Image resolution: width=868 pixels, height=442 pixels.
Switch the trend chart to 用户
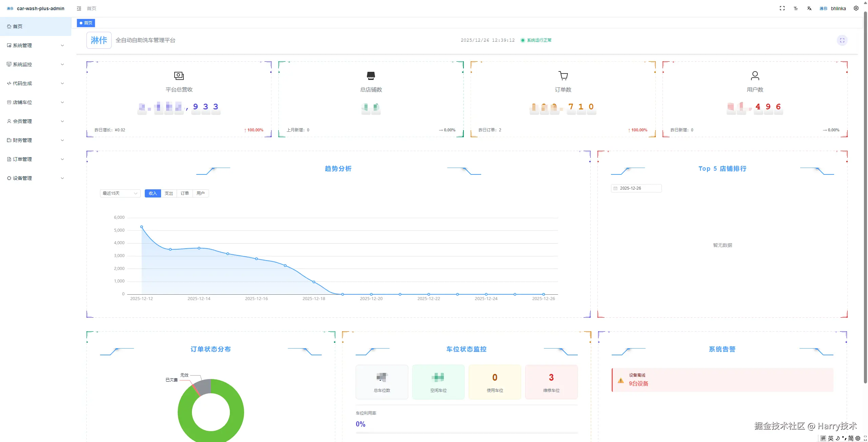tap(200, 193)
